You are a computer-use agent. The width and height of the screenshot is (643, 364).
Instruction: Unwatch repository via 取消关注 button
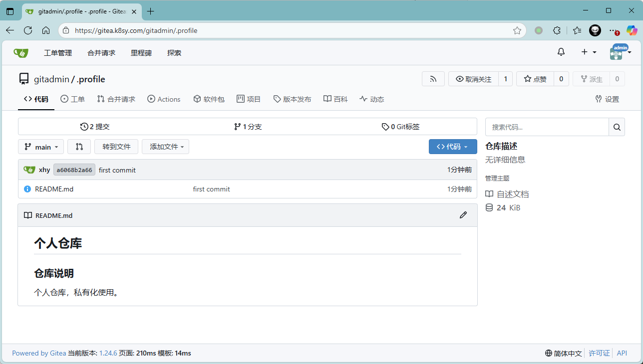(x=473, y=79)
